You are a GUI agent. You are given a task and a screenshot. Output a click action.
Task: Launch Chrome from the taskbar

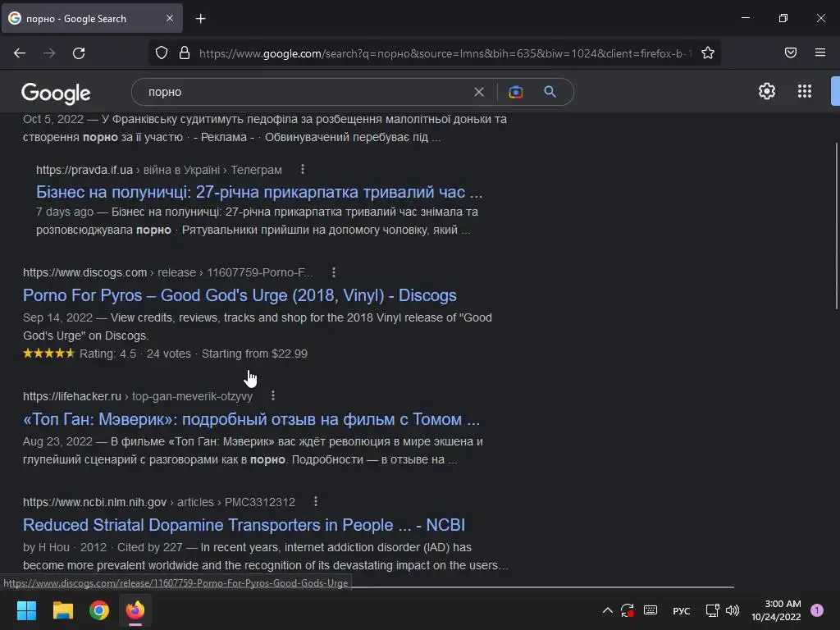click(99, 610)
